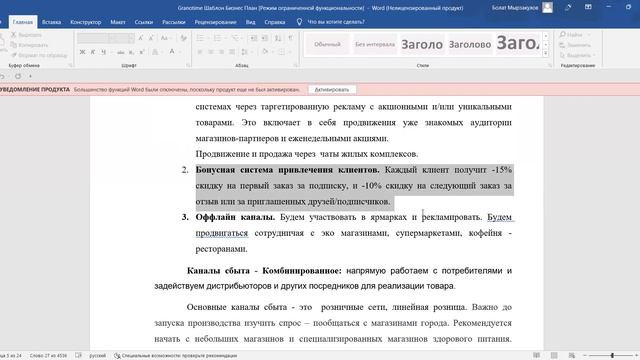Open the Главная tab
This screenshot has width=640, height=360.
pyautogui.click(x=22, y=22)
